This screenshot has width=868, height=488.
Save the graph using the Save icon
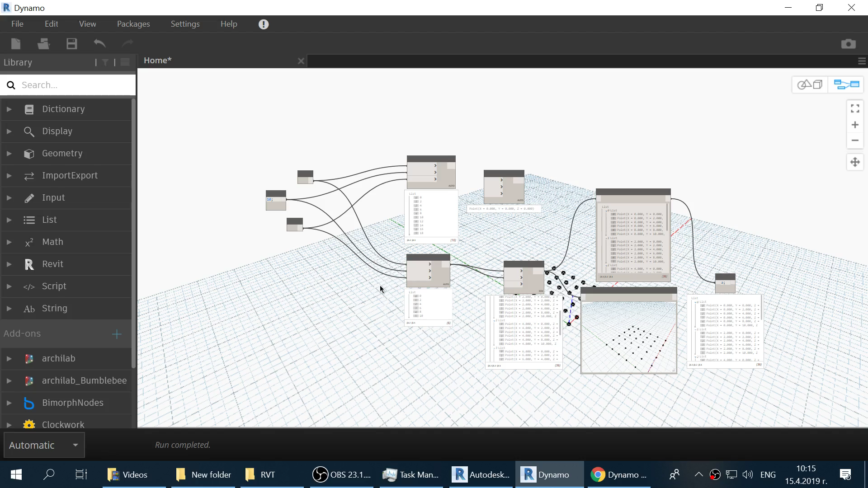[x=71, y=43]
